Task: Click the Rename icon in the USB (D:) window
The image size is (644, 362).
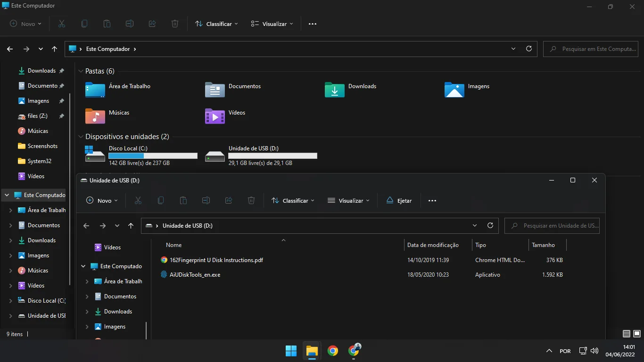Action: click(206, 200)
